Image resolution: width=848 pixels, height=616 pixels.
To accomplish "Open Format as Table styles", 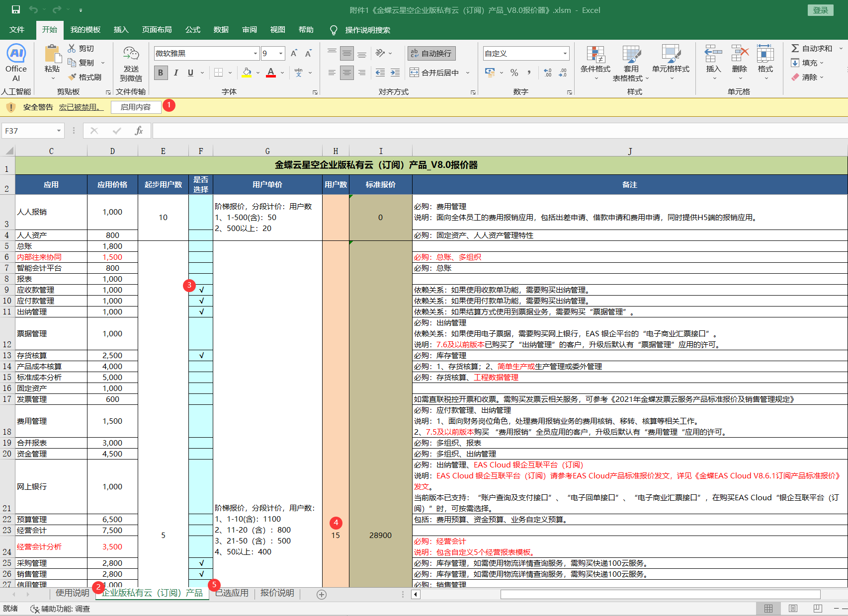I will pos(631,64).
